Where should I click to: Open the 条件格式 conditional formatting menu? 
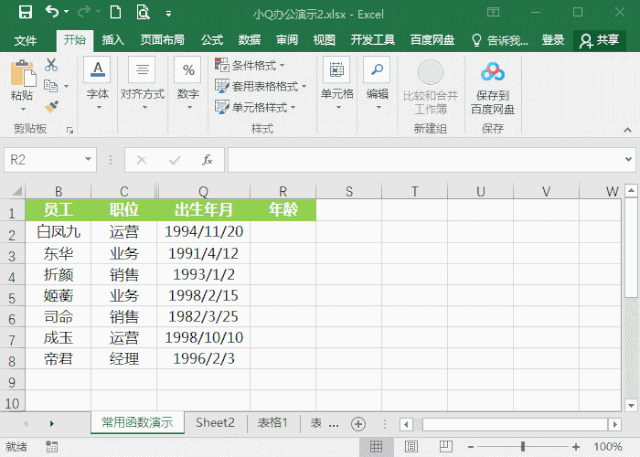click(x=250, y=65)
